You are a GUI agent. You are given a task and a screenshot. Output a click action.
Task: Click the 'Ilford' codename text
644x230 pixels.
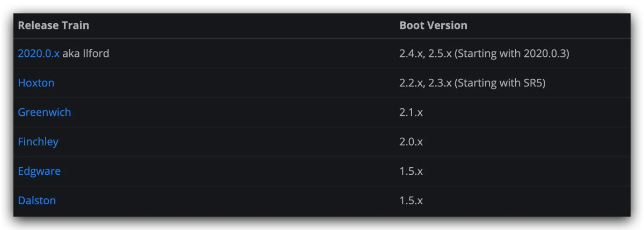tap(96, 54)
